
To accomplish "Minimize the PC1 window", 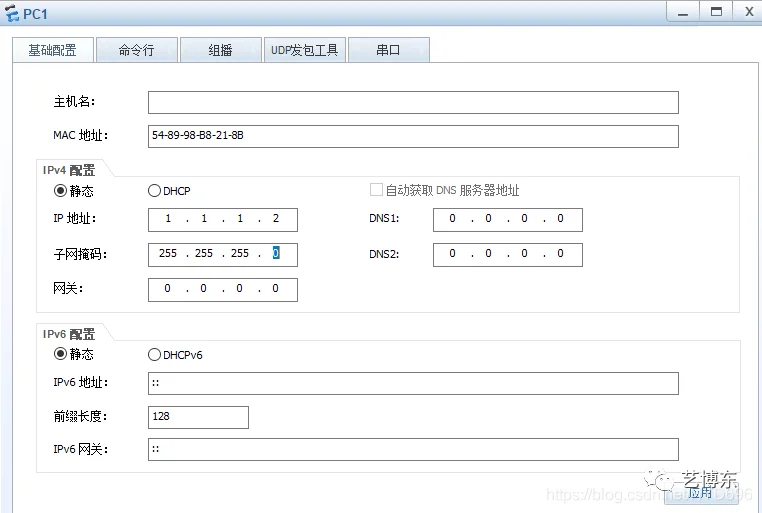I will coord(683,12).
